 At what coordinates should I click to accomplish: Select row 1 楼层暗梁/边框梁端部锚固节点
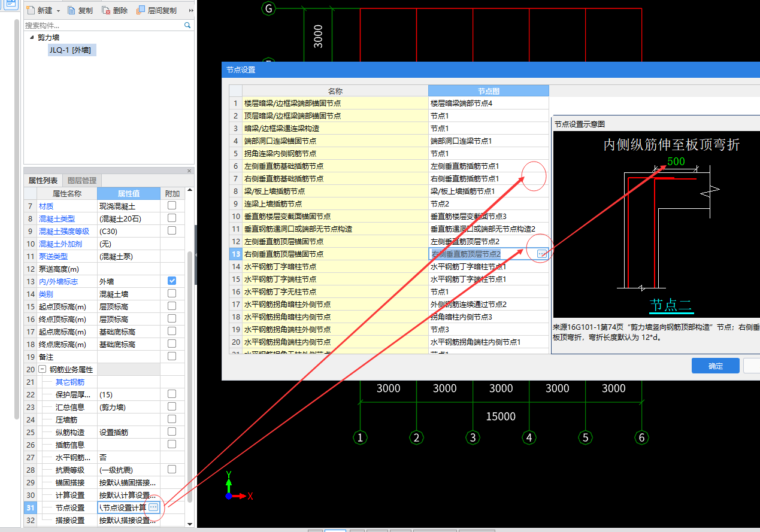[335, 104]
